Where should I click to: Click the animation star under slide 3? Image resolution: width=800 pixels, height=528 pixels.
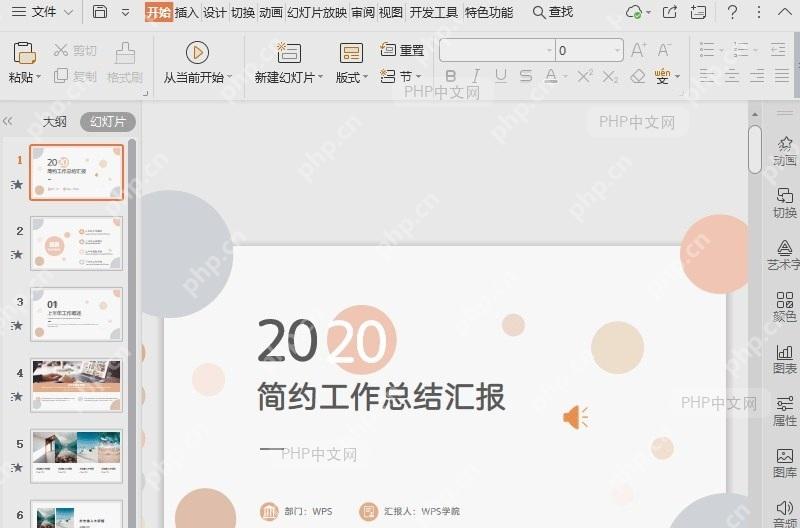pos(17,325)
